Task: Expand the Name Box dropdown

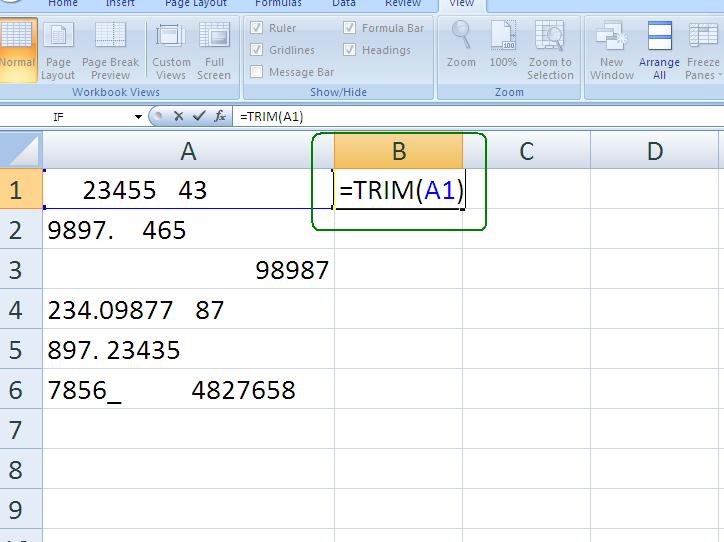Action: 138,117
